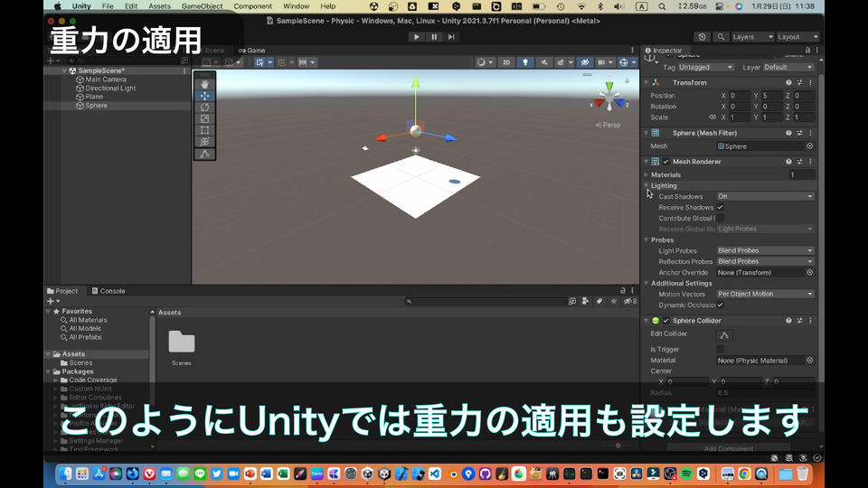
Task: Click the Play button
Action: point(416,37)
